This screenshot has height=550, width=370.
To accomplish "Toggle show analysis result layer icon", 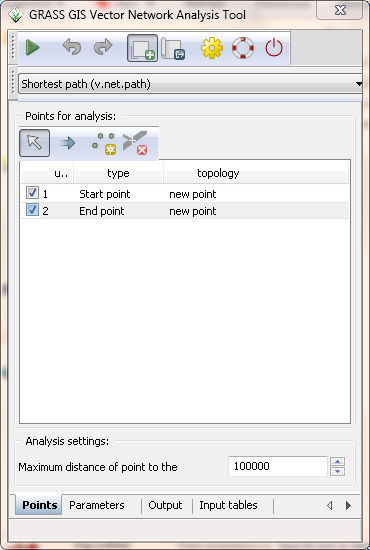I will point(142,48).
